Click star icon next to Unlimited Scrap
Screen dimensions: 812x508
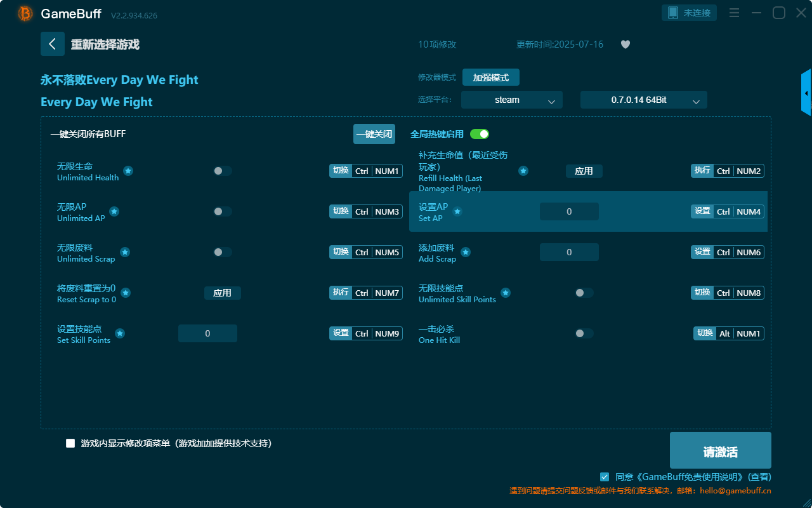(125, 252)
